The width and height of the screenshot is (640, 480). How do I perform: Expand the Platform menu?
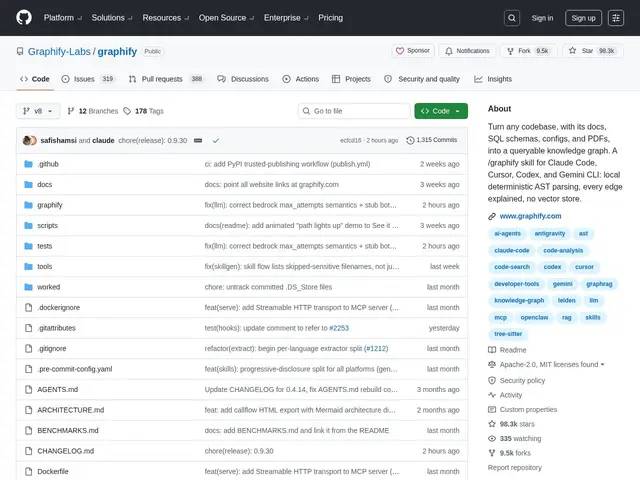click(x=62, y=18)
